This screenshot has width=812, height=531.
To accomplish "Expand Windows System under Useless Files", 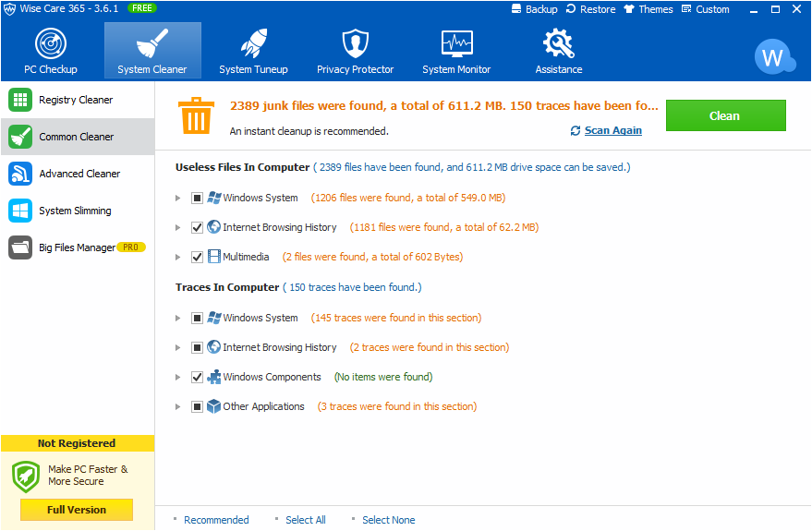I will [x=177, y=198].
